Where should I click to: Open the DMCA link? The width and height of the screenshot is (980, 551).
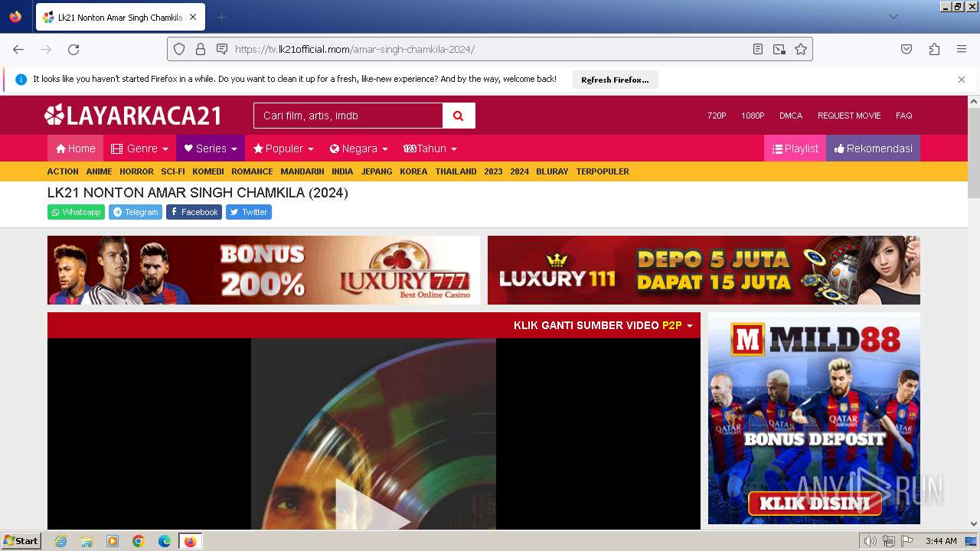click(791, 116)
